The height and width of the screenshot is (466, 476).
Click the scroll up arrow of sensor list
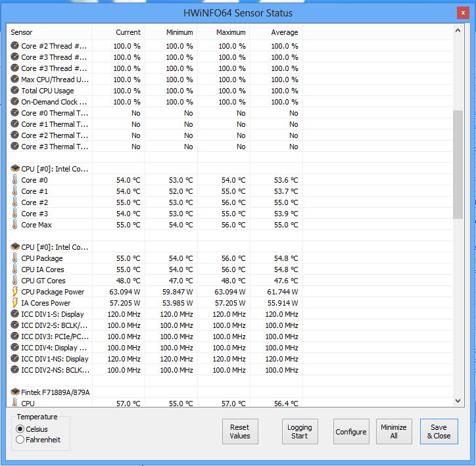458,30
